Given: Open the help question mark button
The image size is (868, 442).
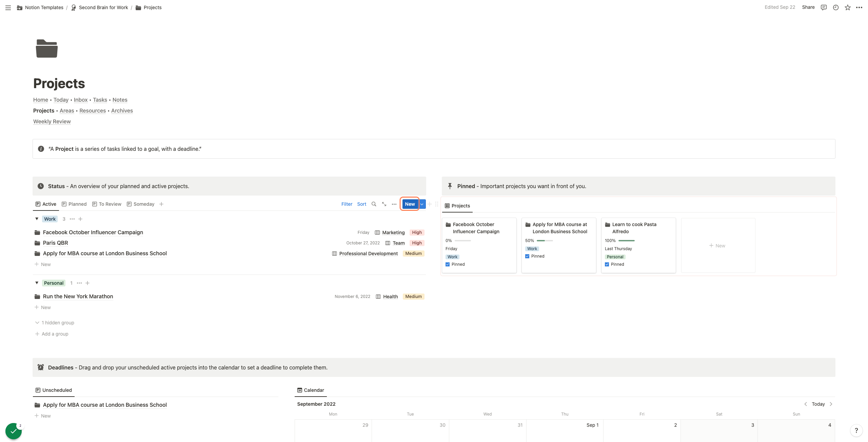Looking at the screenshot, I should [x=856, y=430].
